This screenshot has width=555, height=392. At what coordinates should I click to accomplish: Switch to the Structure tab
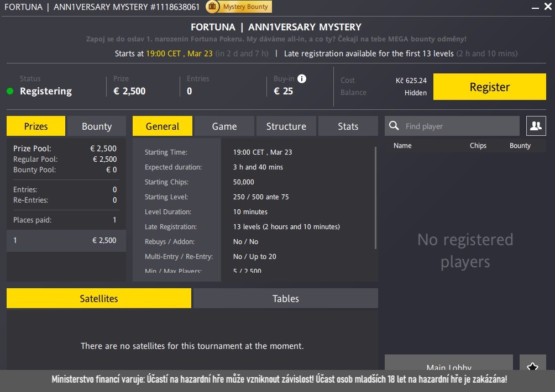[286, 126]
